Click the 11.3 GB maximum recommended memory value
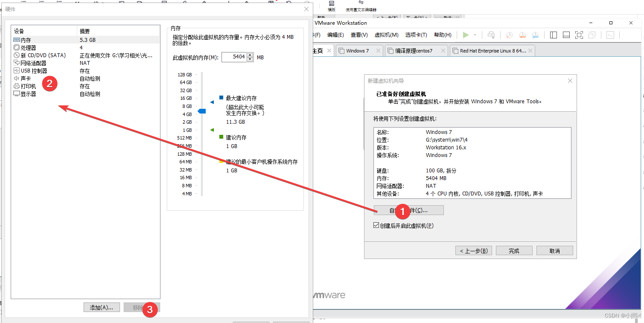The height and width of the screenshot is (323, 644). click(x=236, y=122)
